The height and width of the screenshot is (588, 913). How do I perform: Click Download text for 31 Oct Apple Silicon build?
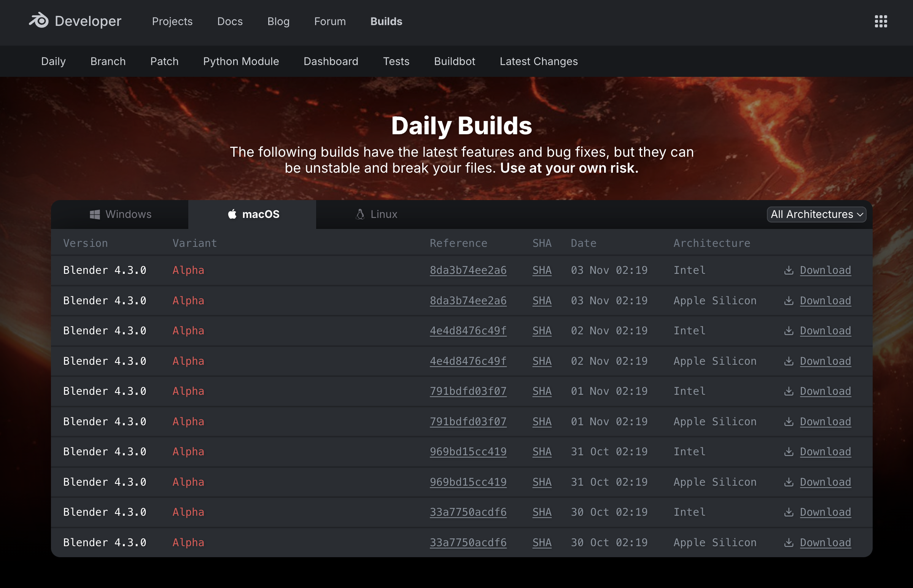click(x=825, y=482)
